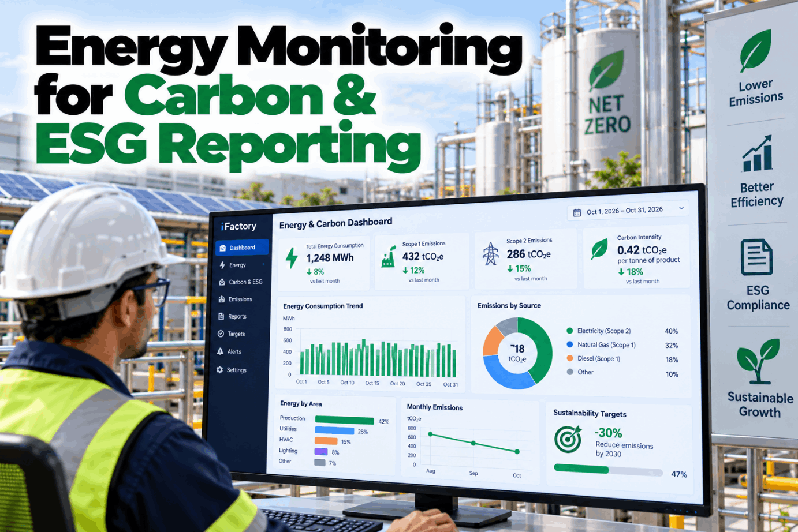798x532 pixels.
Task: Click the 18% Carbon Intensity change
Action: [x=631, y=272]
